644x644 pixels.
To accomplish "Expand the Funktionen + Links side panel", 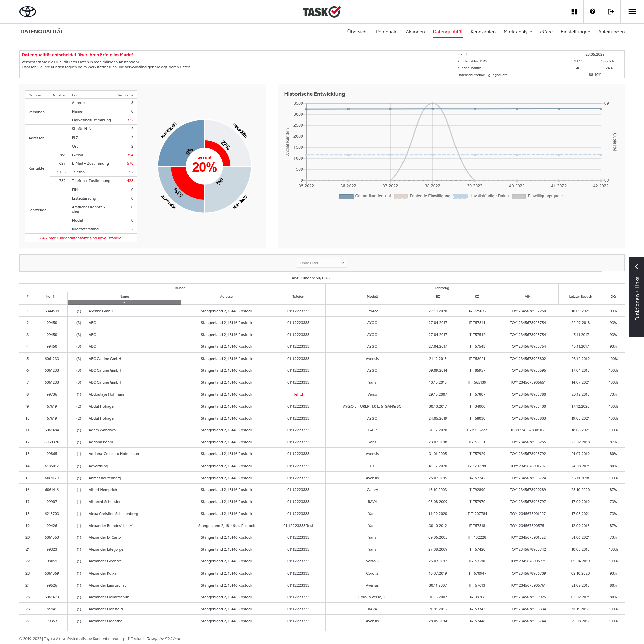I will 636,267.
